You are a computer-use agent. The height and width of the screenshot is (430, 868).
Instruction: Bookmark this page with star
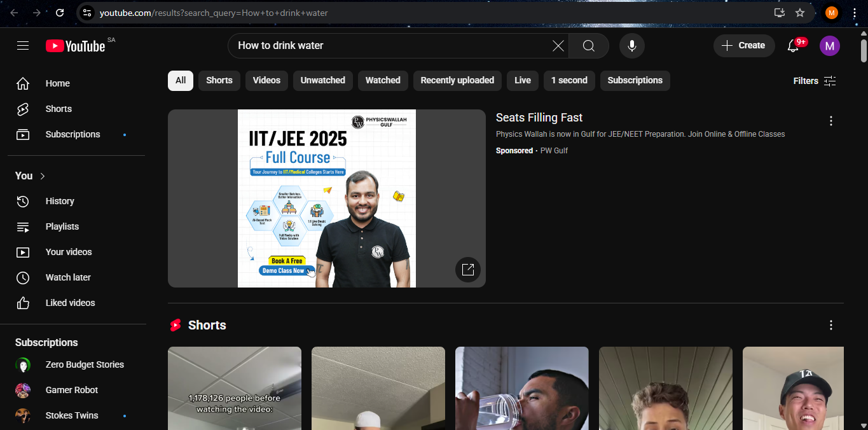point(800,13)
